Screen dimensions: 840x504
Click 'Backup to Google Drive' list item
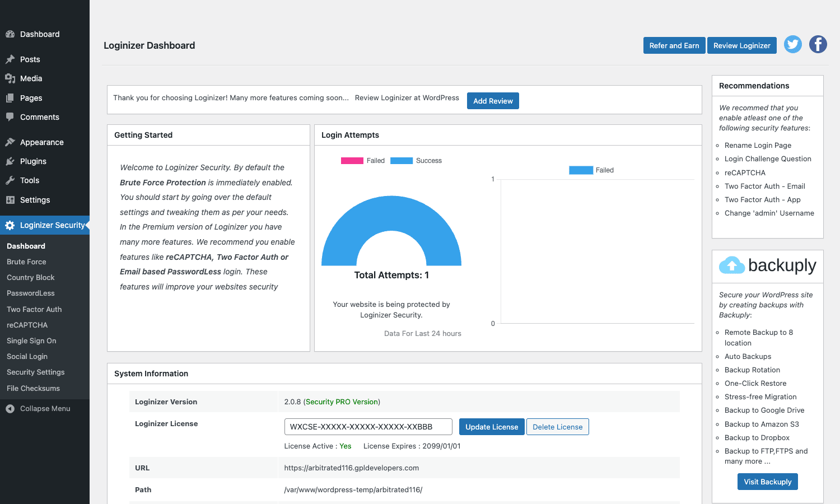764,410
